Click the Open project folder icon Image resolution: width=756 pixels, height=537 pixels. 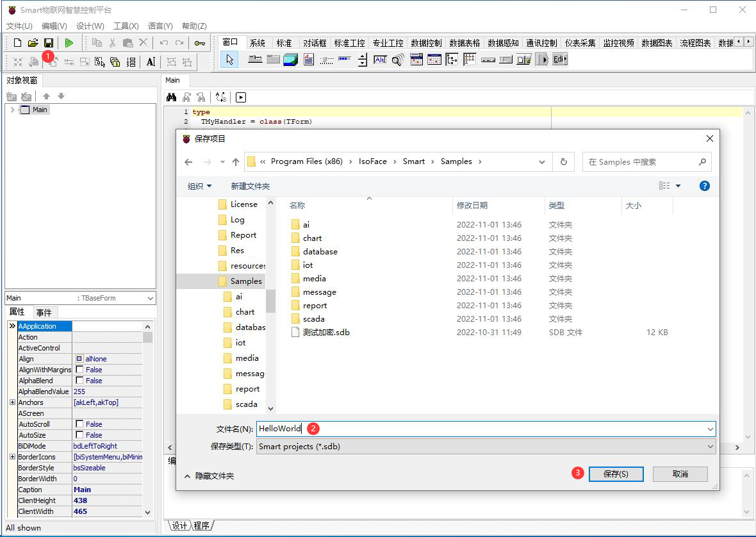pos(33,43)
